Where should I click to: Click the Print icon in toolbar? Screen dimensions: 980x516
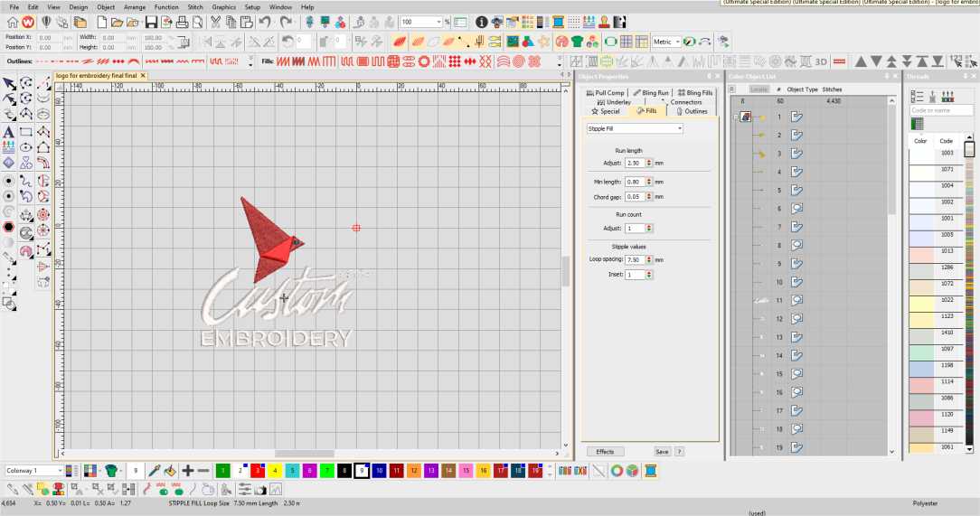point(183,22)
